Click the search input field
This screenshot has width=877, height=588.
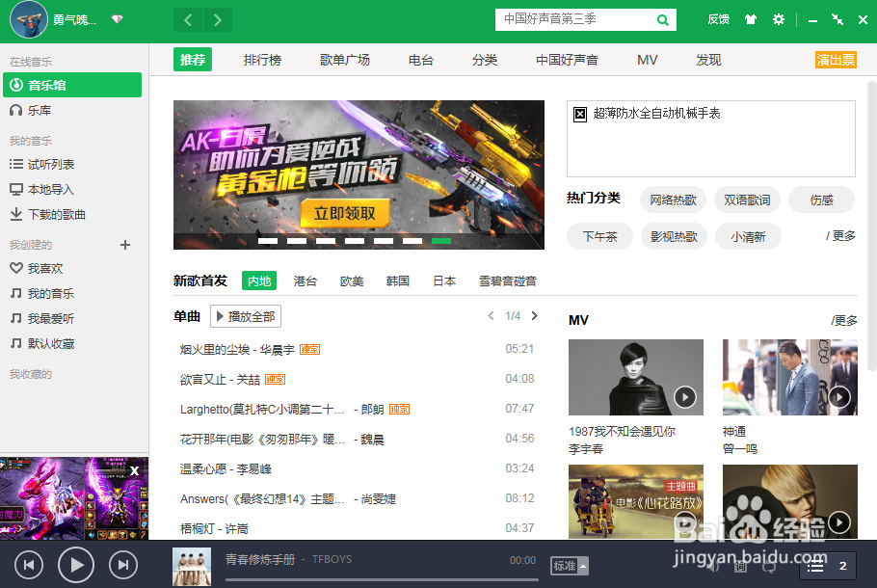click(x=576, y=19)
